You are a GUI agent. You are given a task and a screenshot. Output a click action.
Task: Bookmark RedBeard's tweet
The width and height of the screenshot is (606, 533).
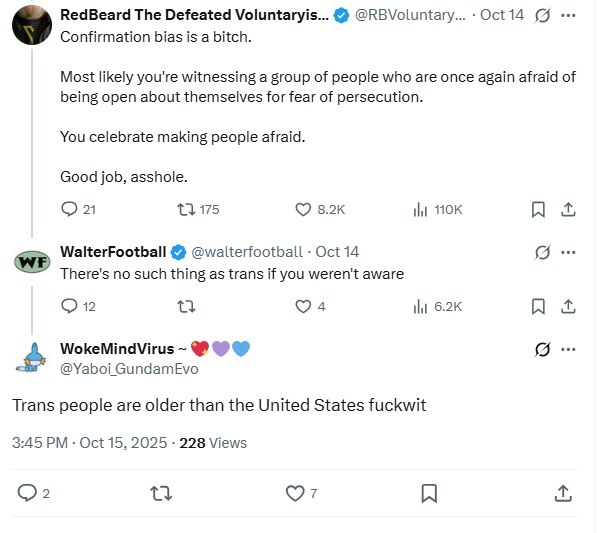[538, 209]
